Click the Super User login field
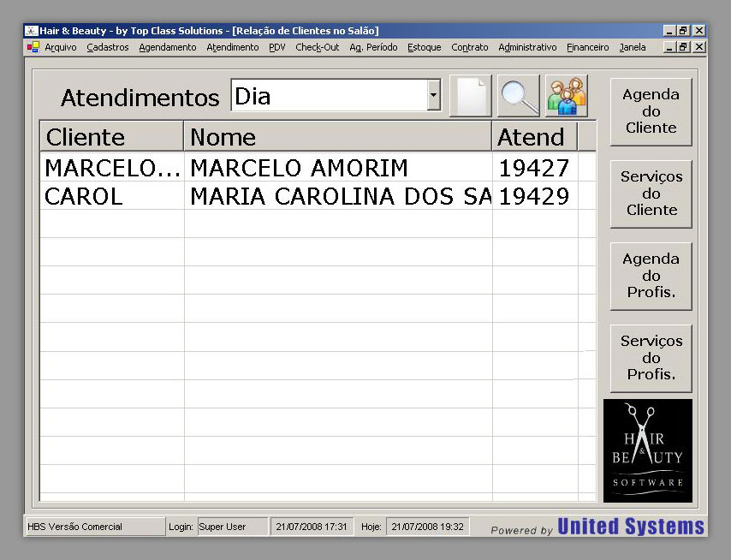The width and height of the screenshot is (731, 560). tap(233, 527)
